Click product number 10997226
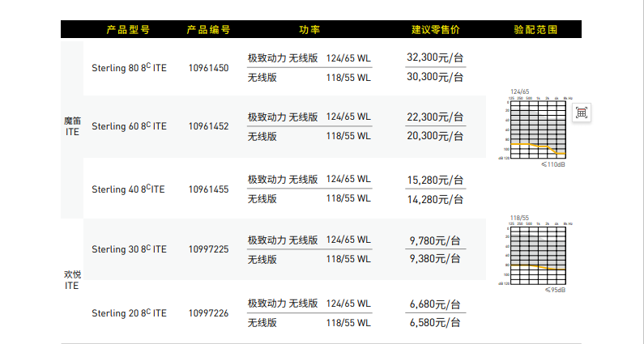The height and width of the screenshot is (344, 644). tap(209, 313)
